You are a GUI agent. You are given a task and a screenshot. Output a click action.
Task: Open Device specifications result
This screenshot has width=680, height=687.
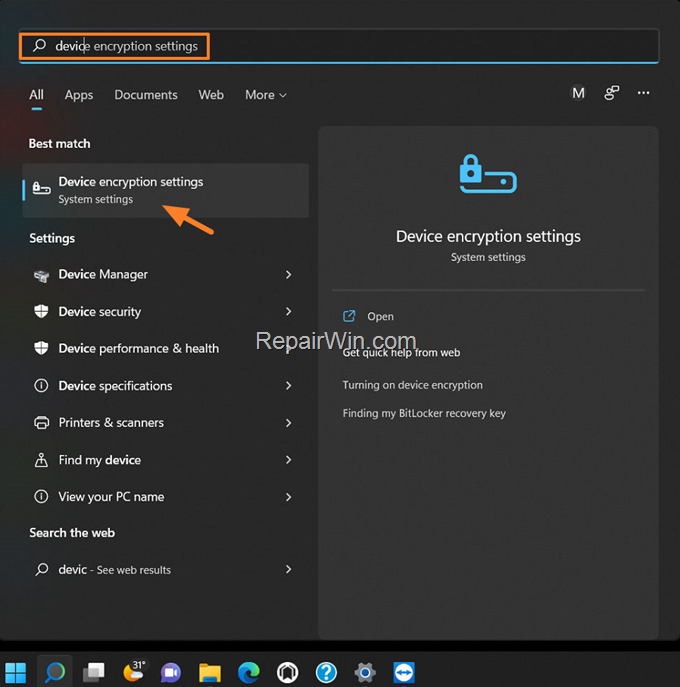click(x=166, y=386)
